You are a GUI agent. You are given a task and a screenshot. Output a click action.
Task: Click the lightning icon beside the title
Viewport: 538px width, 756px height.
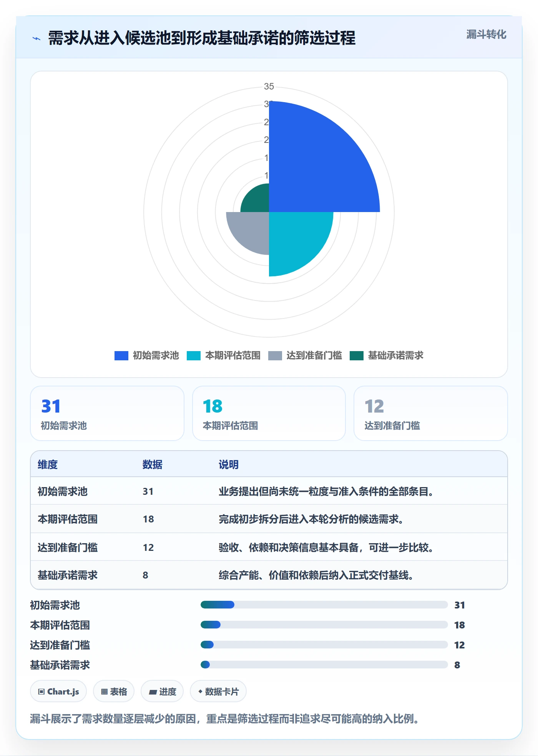click(x=37, y=38)
